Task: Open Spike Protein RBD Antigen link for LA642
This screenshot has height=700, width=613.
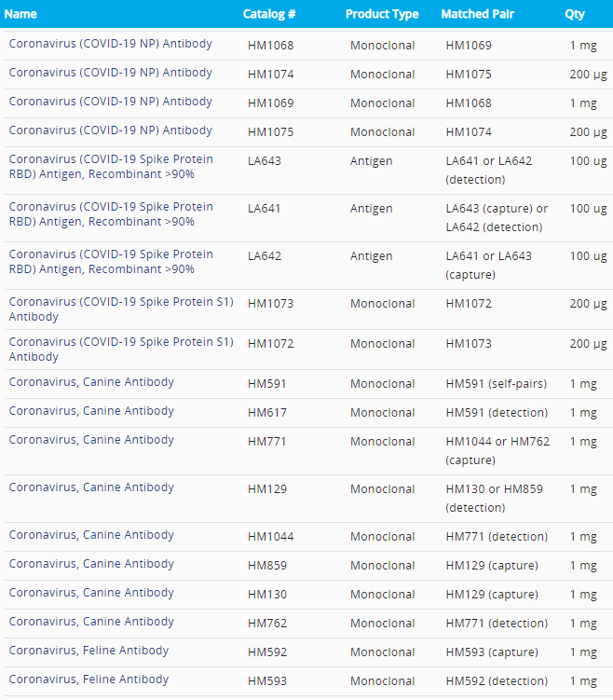Action: 111,262
